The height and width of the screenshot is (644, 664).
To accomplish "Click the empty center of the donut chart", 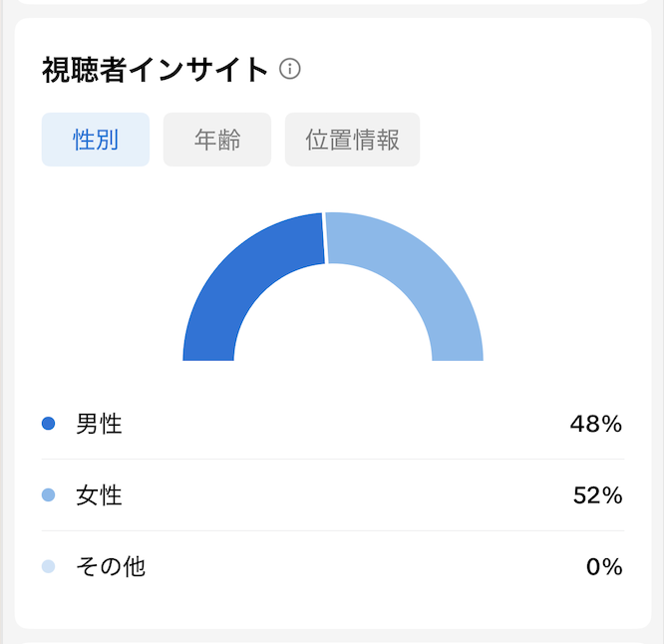I will 333,322.
